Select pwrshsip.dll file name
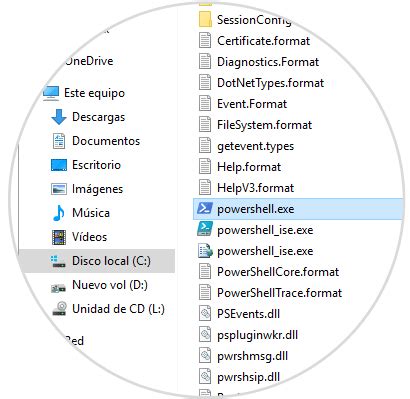 (x=248, y=377)
